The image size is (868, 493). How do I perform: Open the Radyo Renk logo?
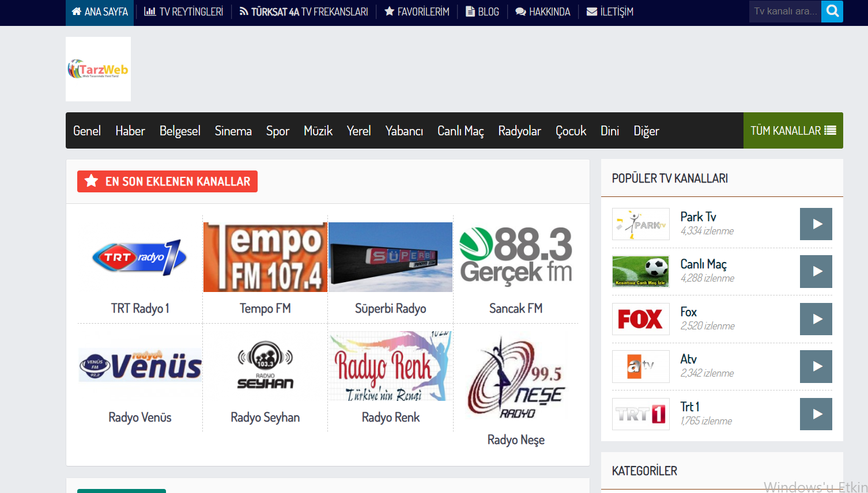[x=390, y=366]
